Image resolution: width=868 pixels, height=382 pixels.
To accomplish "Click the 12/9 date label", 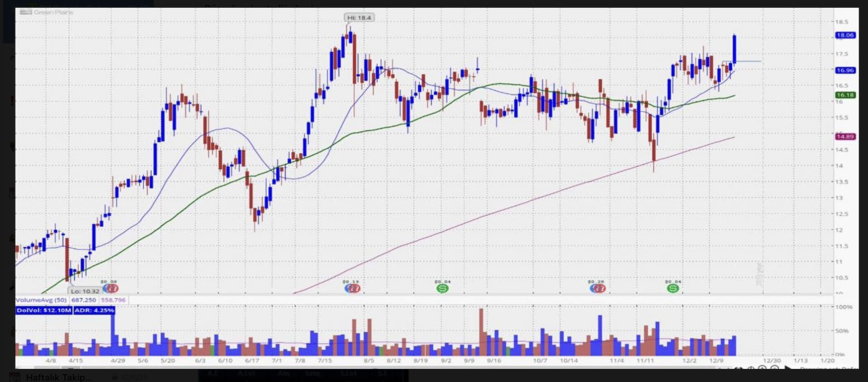I will coord(716,361).
